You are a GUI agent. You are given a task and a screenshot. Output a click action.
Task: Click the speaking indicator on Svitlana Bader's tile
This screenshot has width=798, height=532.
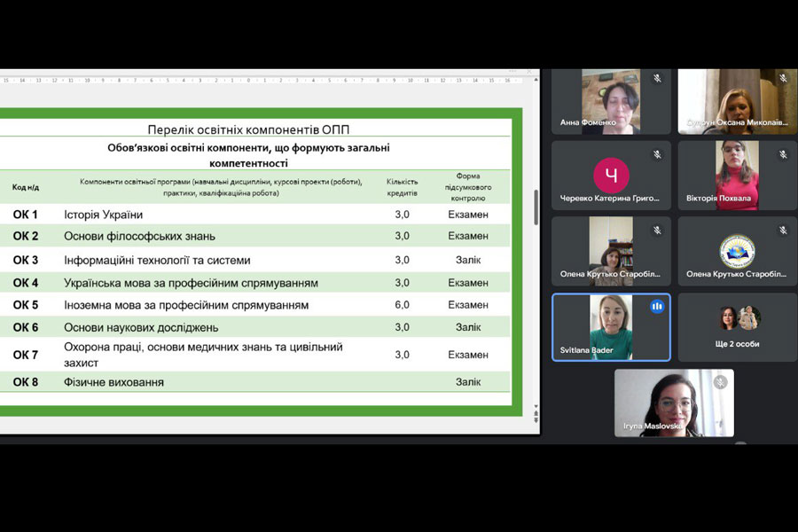[x=657, y=307]
